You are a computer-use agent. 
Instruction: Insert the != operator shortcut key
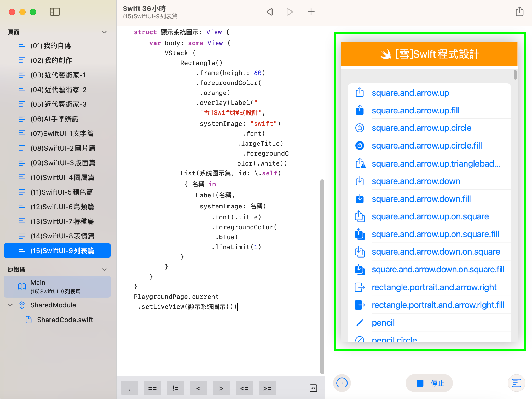(x=175, y=388)
